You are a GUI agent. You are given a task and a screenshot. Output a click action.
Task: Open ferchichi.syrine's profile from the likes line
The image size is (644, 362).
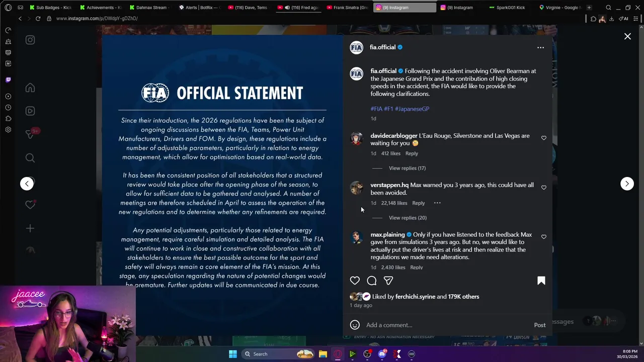pyautogui.click(x=415, y=297)
